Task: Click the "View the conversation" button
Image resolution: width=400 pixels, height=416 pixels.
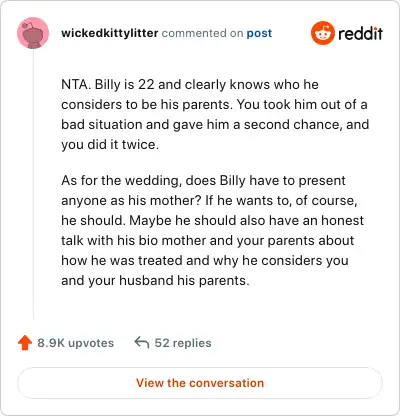Action: coord(200,383)
